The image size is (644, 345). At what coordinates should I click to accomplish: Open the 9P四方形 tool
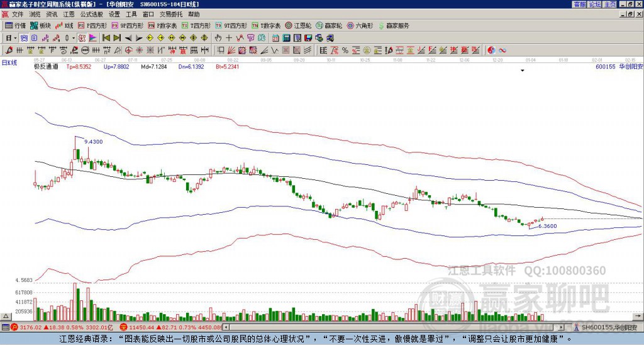[x=127, y=25]
